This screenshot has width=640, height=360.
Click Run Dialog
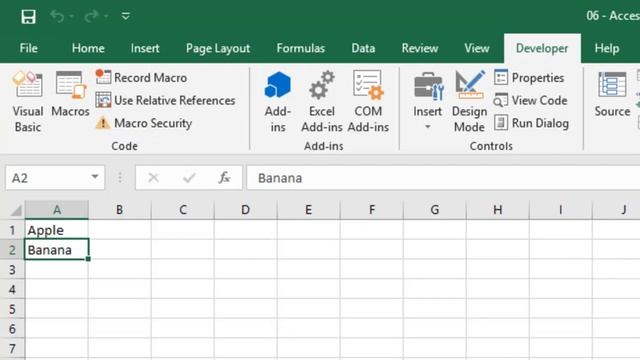click(x=531, y=123)
